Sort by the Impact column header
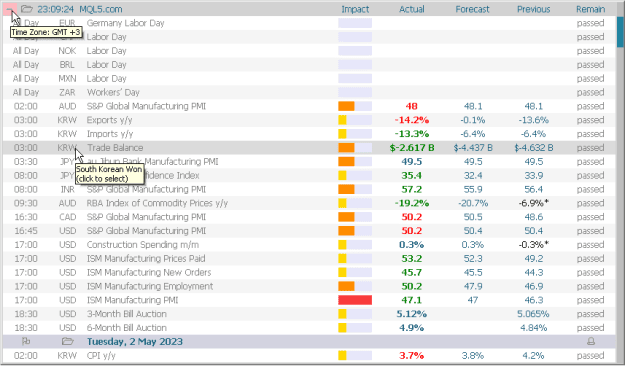Image resolution: width=625 pixels, height=366 pixels. click(355, 9)
